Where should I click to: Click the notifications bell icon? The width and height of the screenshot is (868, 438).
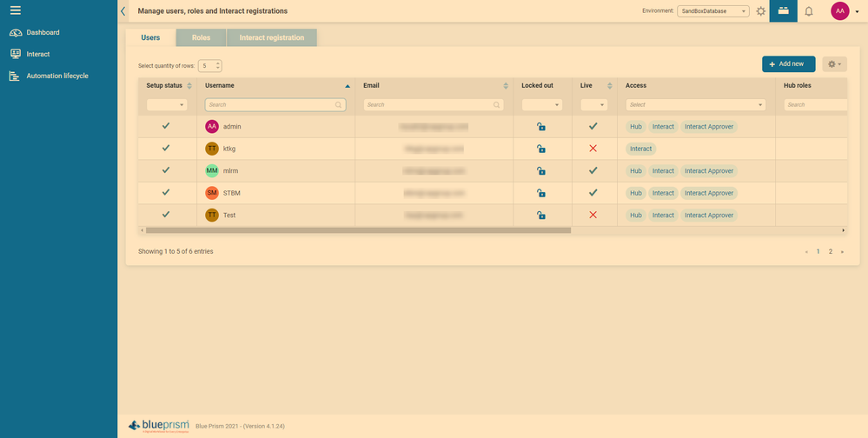tap(808, 11)
